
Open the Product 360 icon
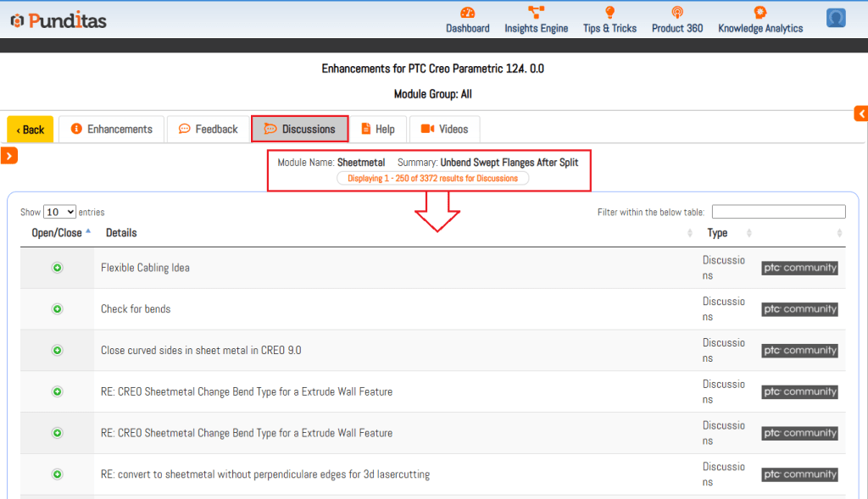tap(676, 13)
